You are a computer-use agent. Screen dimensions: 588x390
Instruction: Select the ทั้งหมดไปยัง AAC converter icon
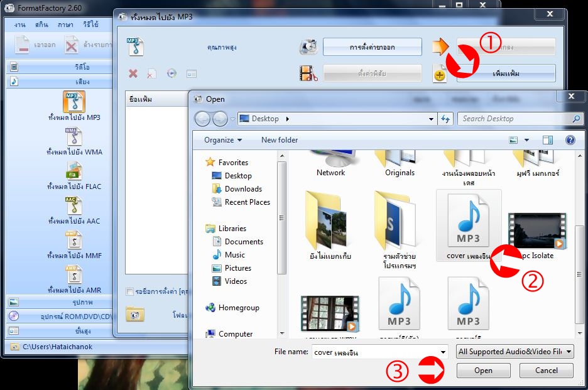(x=73, y=205)
